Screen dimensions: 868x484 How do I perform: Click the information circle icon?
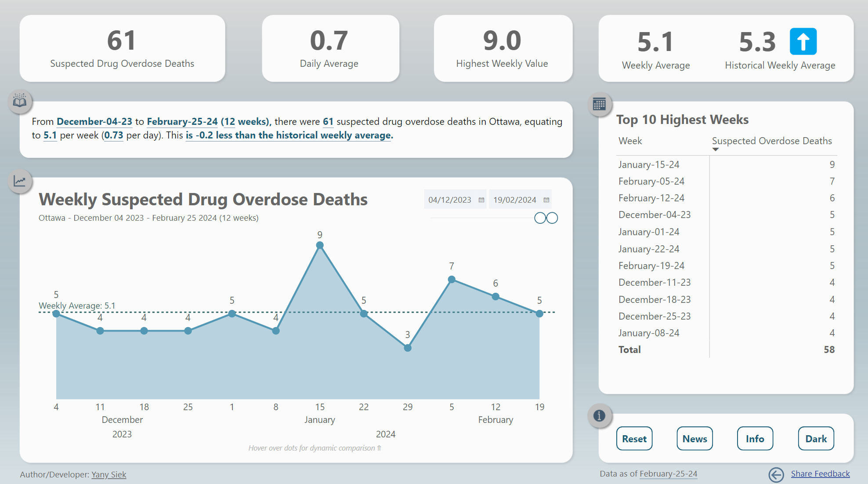point(599,415)
